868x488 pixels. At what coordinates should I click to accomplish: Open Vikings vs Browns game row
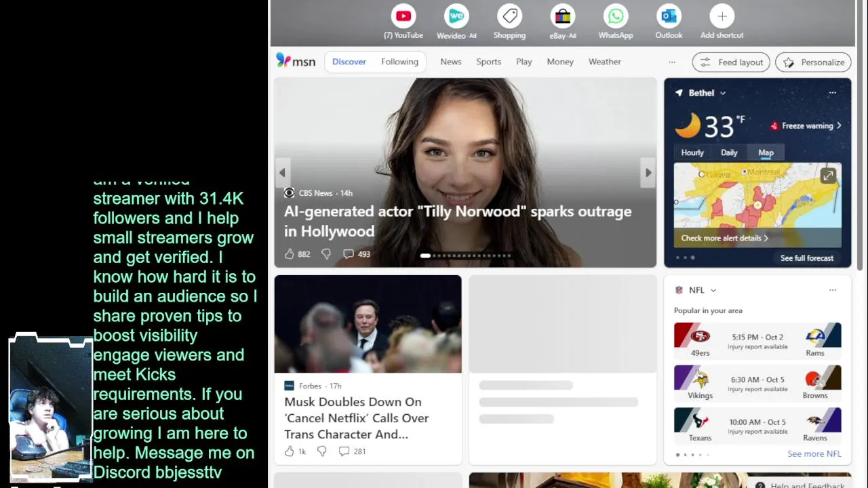click(757, 383)
